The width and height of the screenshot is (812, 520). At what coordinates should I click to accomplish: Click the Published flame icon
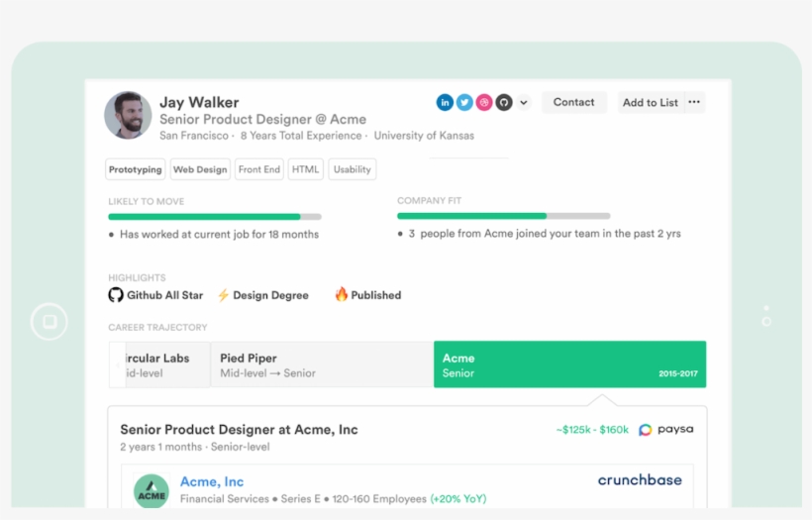coord(342,294)
